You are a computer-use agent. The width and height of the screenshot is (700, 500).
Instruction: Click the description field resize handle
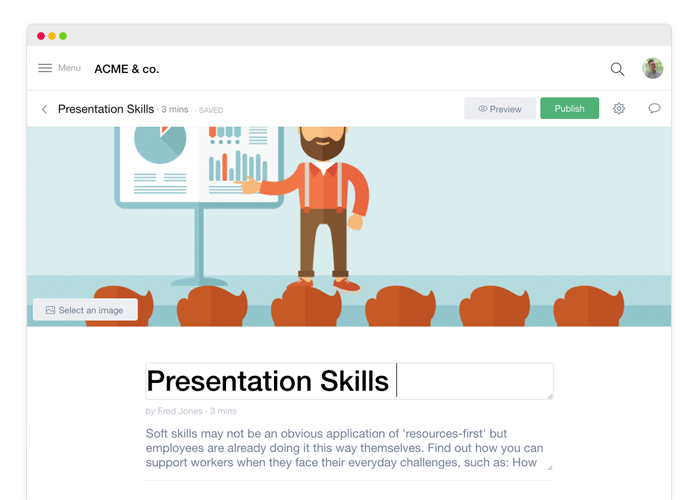click(549, 466)
